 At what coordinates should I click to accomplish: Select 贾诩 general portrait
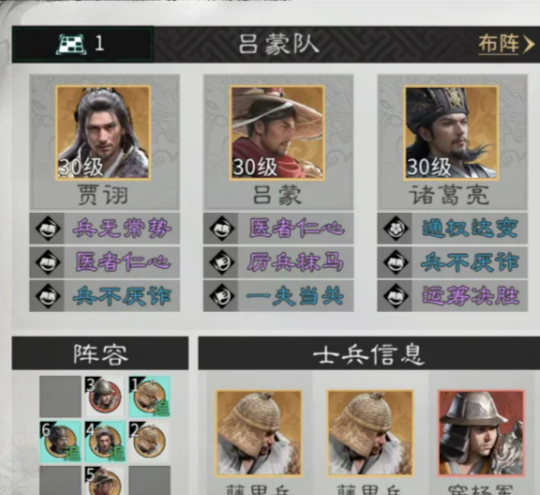103,133
